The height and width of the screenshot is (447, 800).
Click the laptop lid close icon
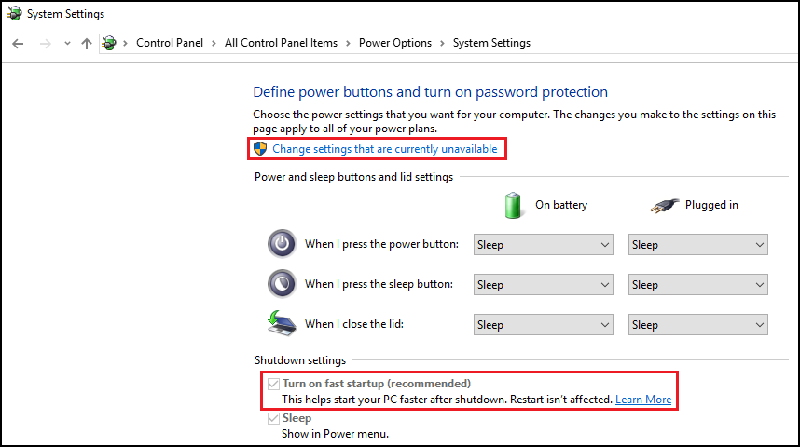point(282,324)
